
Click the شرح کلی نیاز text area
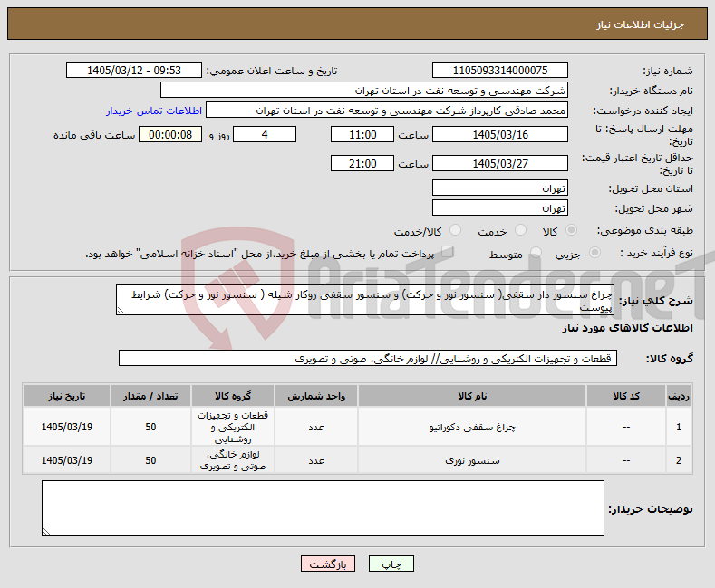click(365, 300)
